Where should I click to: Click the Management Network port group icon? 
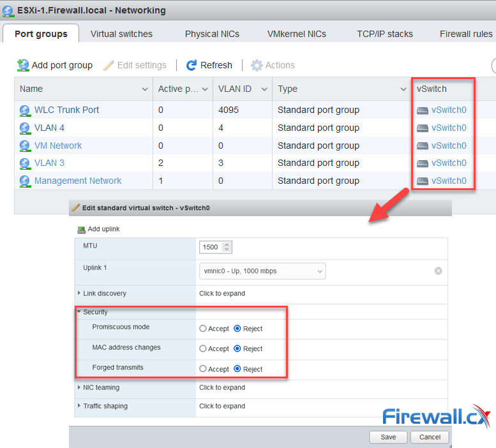click(x=25, y=181)
